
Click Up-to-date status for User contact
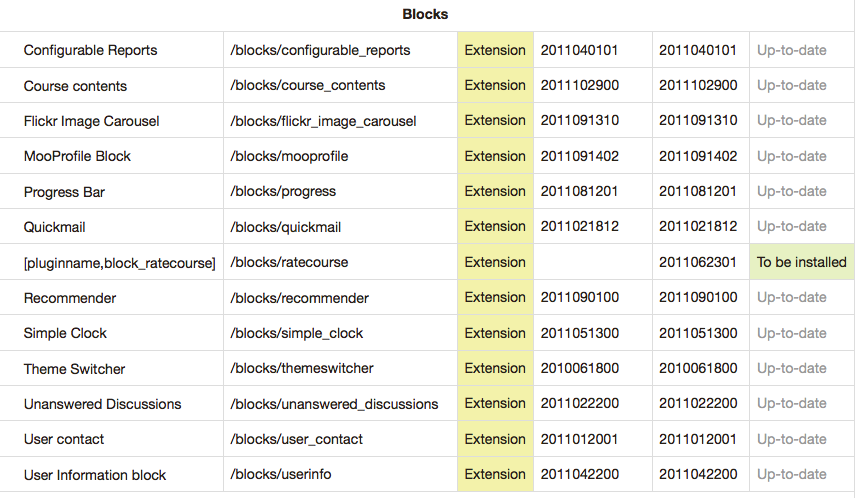click(x=791, y=439)
